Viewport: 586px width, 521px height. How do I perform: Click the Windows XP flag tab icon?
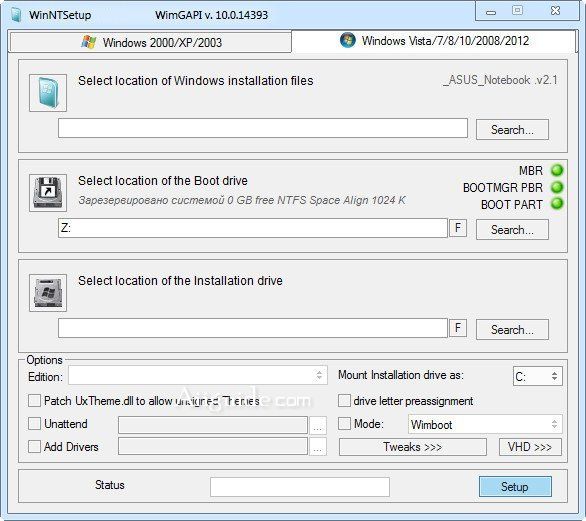[x=89, y=42]
